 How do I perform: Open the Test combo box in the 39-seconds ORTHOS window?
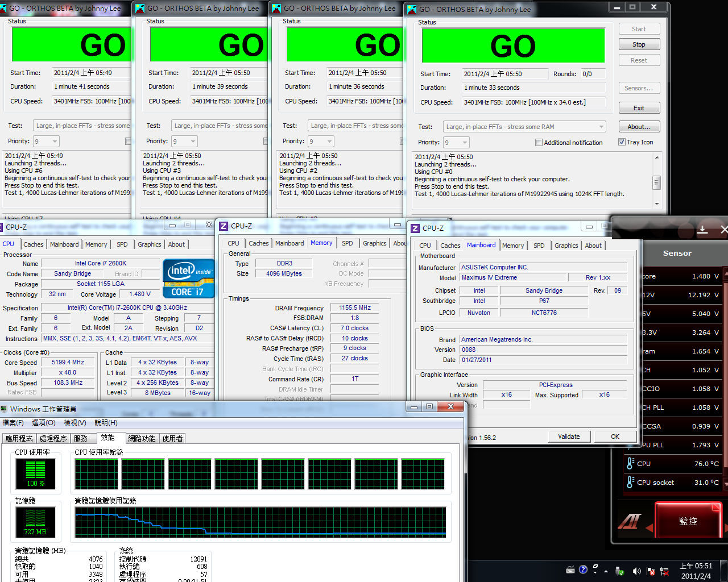tap(220, 126)
